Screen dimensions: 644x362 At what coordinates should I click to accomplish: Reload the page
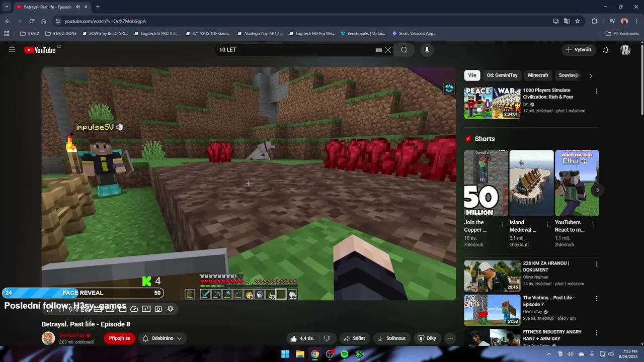[x=31, y=21]
